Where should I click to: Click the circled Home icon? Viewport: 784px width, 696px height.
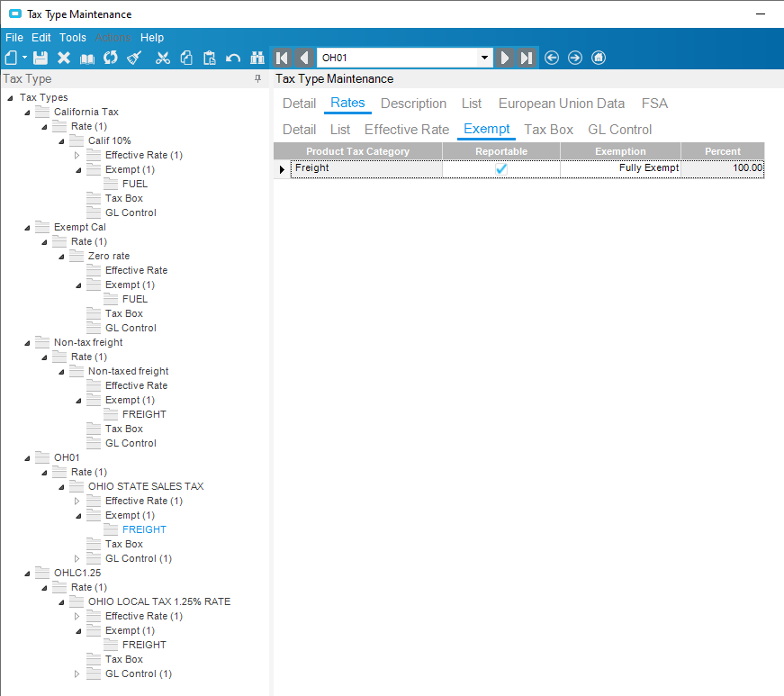599,58
